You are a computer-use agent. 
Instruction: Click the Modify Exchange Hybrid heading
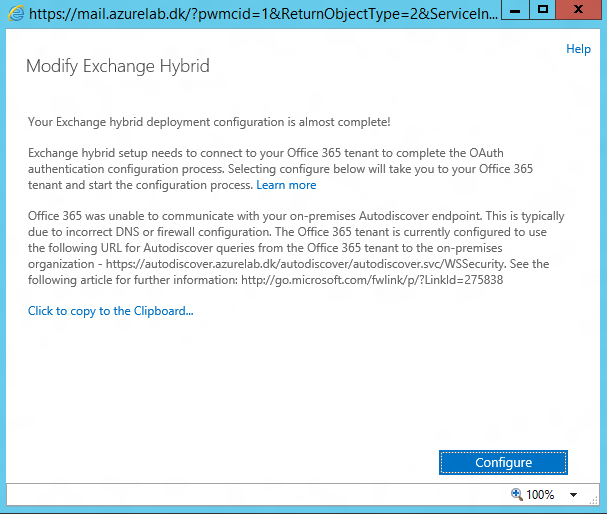(x=118, y=66)
